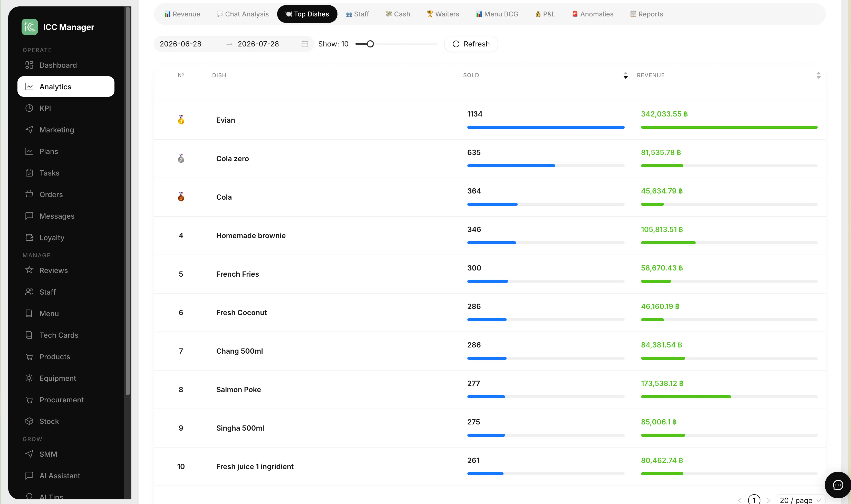The height and width of the screenshot is (504, 851).
Task: Click the Show count slider handle
Action: 370,44
